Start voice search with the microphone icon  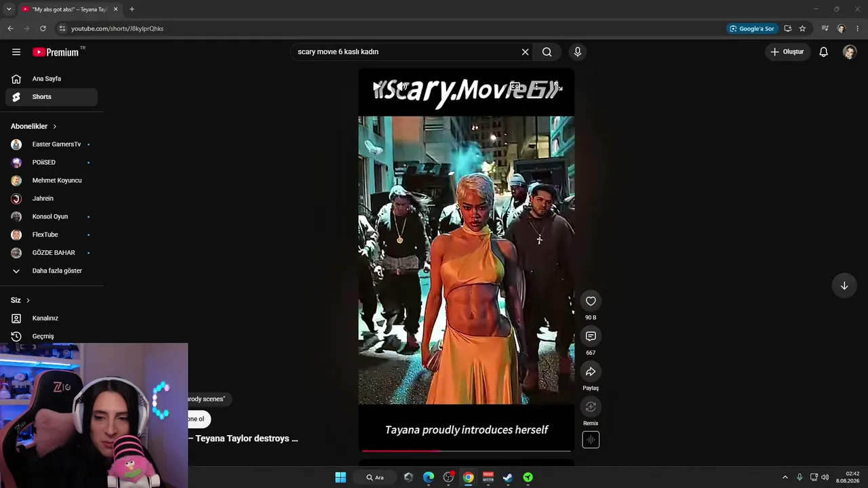(x=578, y=52)
